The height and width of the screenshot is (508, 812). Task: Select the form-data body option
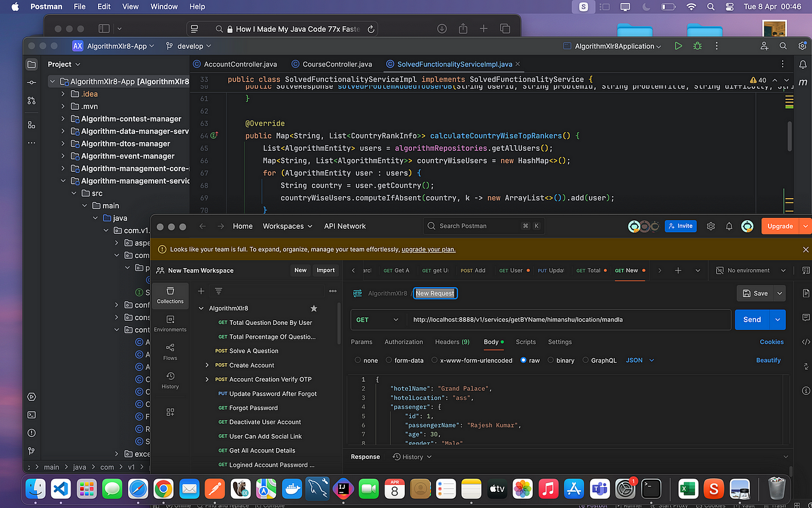coord(389,360)
